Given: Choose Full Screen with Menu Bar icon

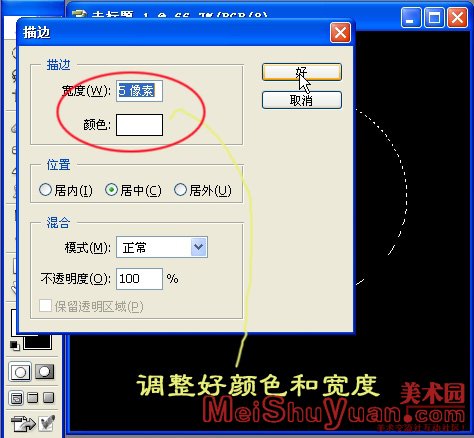Looking at the screenshot, I should (x=33, y=397).
